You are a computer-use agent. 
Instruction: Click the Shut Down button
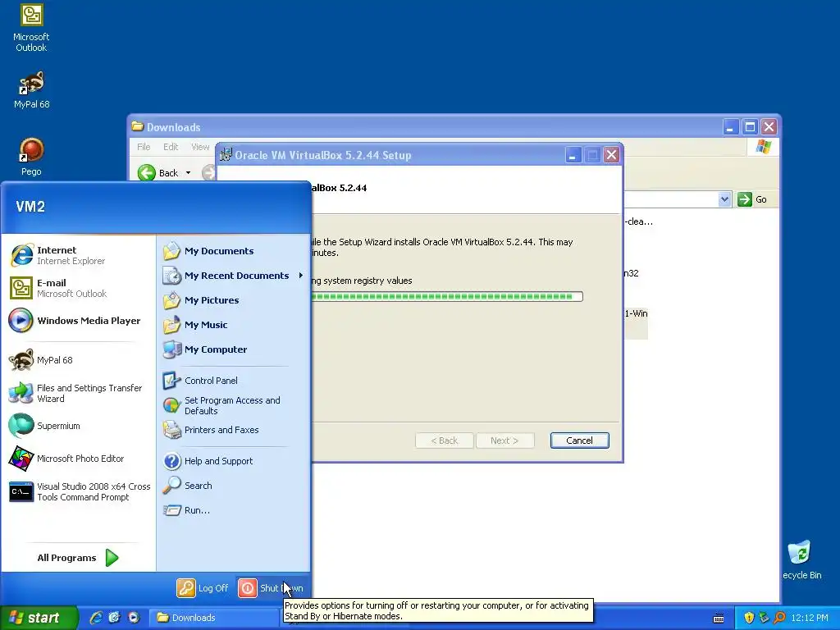pyautogui.click(x=271, y=588)
